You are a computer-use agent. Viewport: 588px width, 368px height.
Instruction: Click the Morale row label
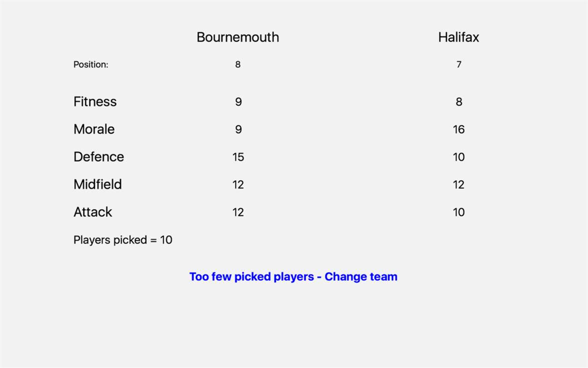[94, 129]
